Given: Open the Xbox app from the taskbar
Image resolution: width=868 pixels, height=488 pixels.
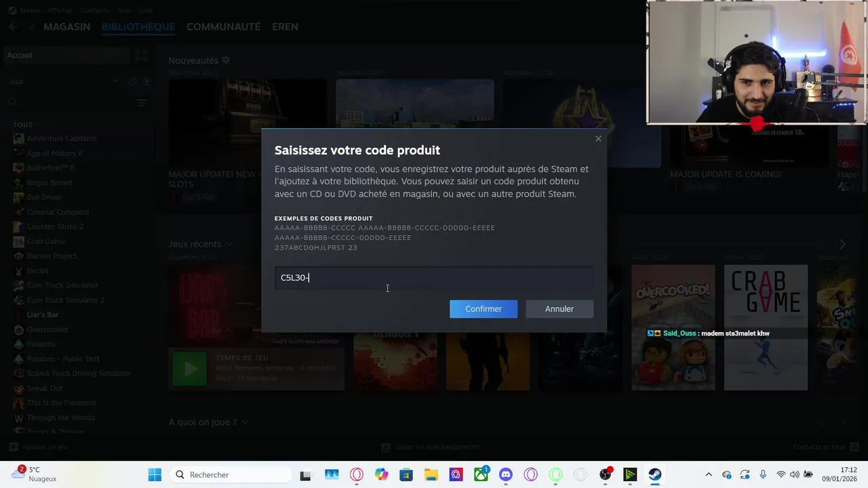Looking at the screenshot, I should pyautogui.click(x=481, y=474).
